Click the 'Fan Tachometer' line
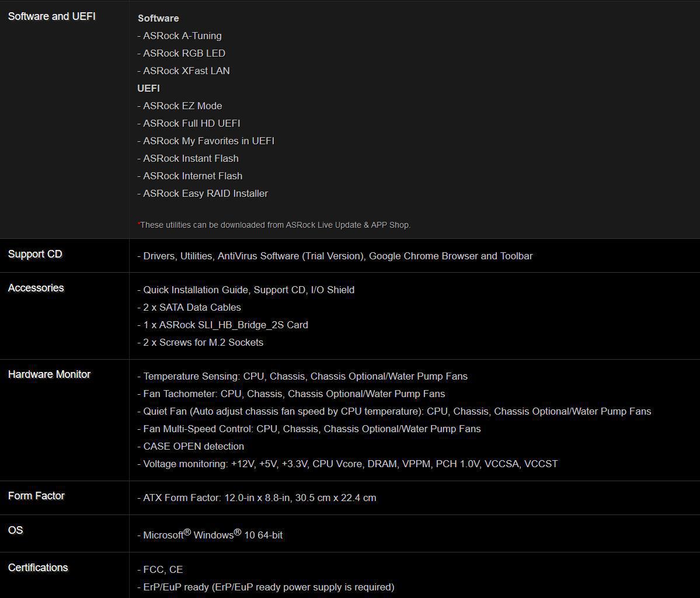Viewport: 700px width, 598px height. (291, 394)
